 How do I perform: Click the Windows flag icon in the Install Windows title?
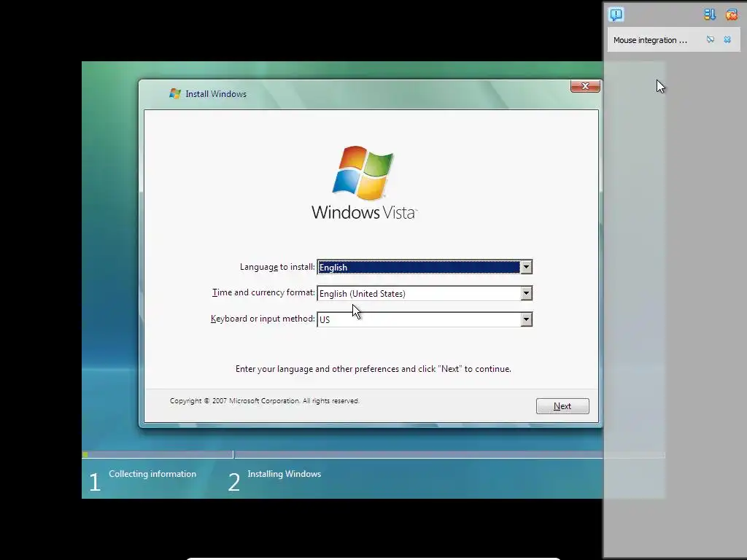(175, 93)
